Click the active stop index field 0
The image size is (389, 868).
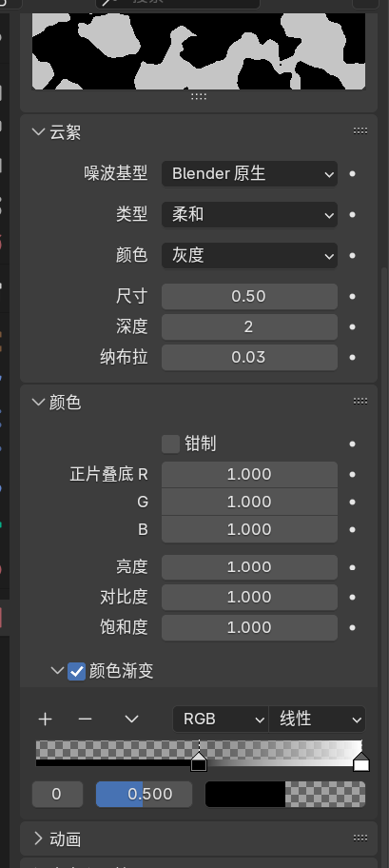click(x=57, y=795)
